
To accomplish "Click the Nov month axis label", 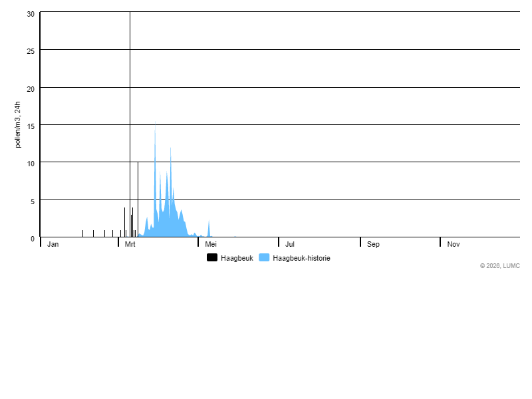I will [454, 244].
